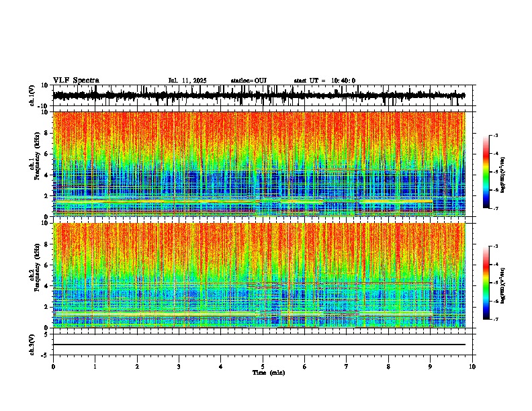Click the time axis tick label 7
Image resolution: width=532 pixels, height=411 pixels.
tap(347, 367)
